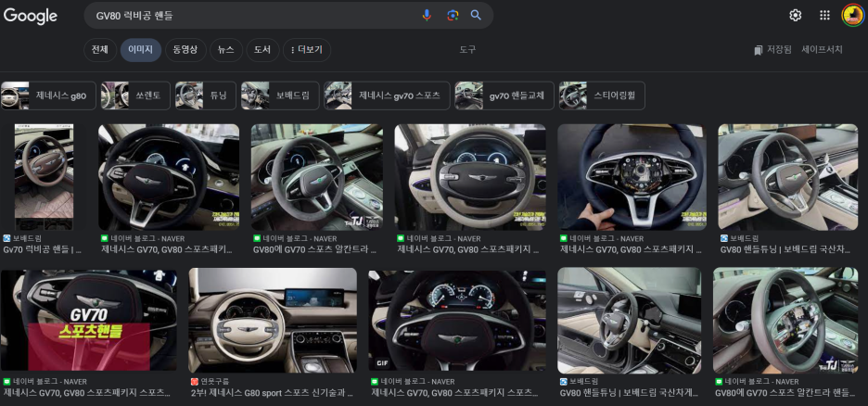868x406 pixels.
Task: Open link Gv70 럭비공 핸들 | ...
Action: tap(42, 250)
